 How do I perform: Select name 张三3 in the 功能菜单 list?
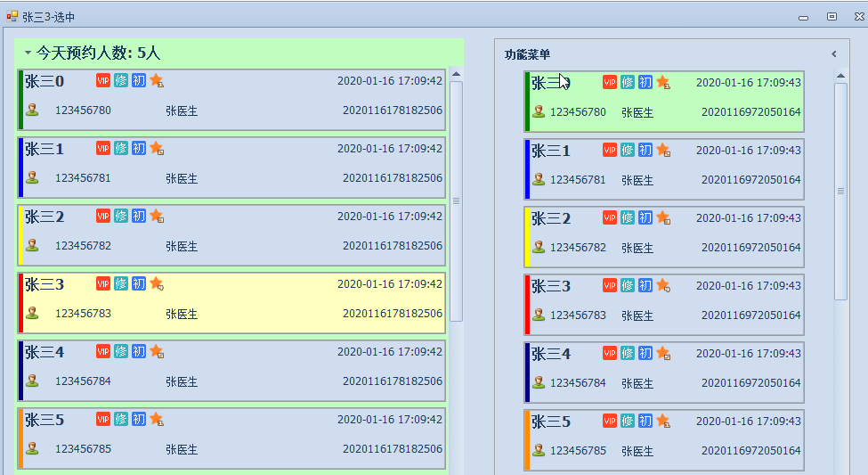551,286
